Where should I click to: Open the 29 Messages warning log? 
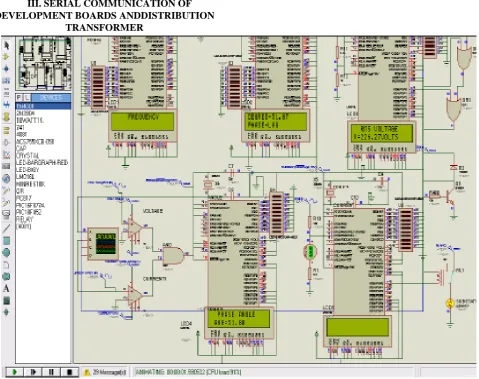(x=105, y=372)
